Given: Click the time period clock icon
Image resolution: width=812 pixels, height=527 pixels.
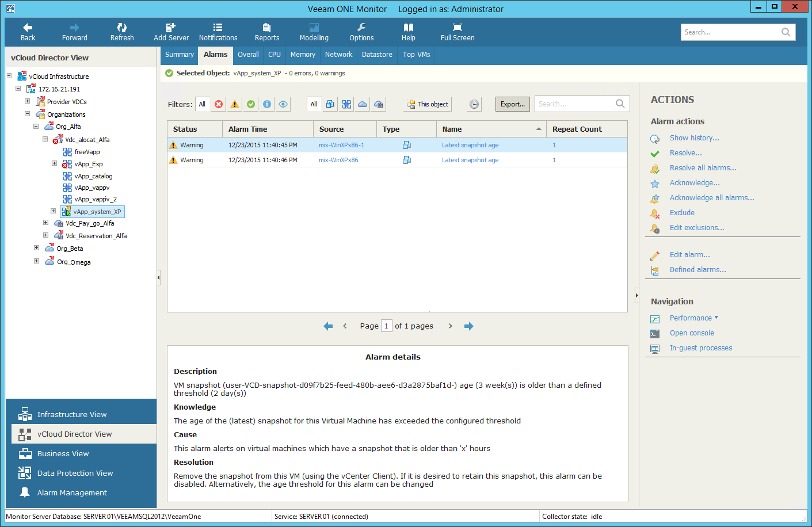Looking at the screenshot, I should coord(474,104).
